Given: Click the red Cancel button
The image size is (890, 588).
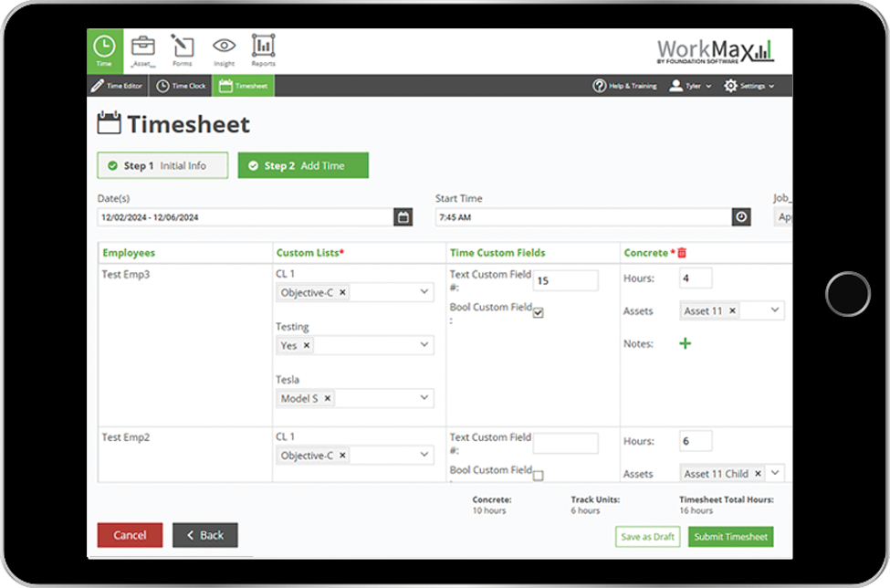Looking at the screenshot, I should (130, 535).
